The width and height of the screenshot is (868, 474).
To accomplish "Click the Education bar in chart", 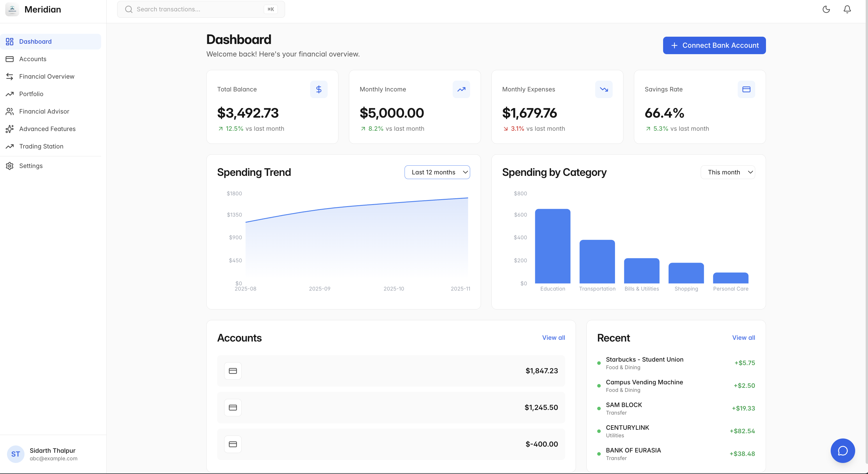I will (x=553, y=246).
